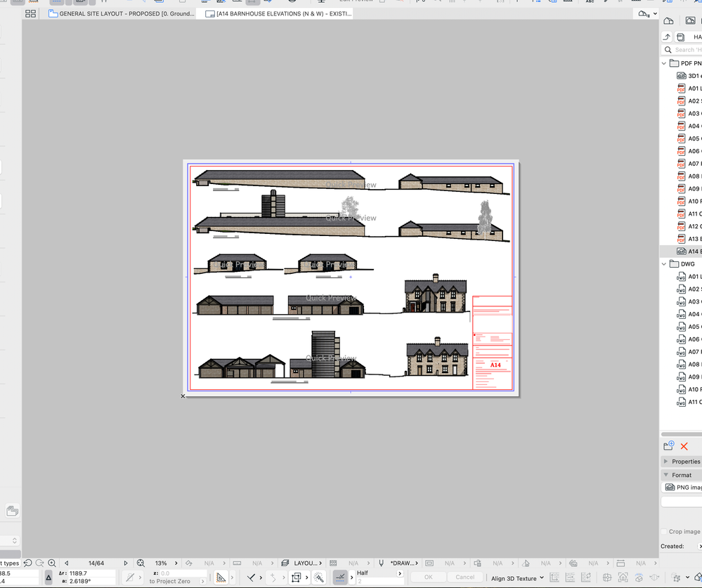
Task: Click the 3D window cloud icon at top
Action: click(x=644, y=14)
